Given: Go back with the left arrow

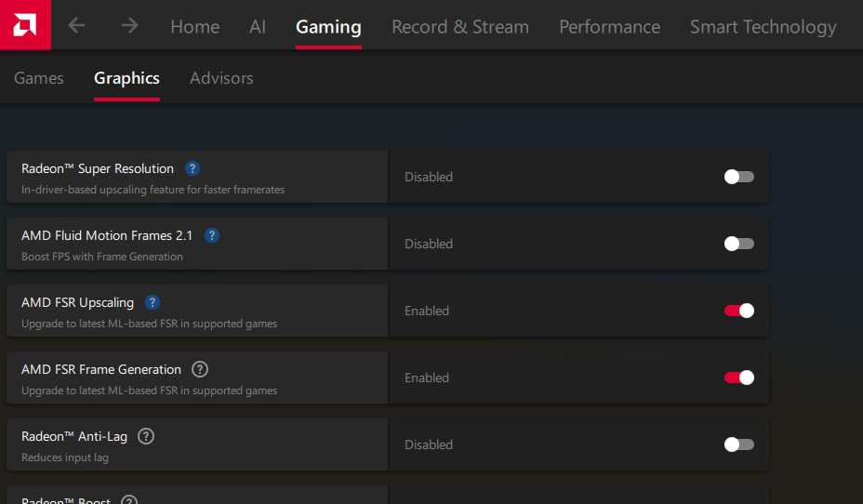Looking at the screenshot, I should coord(76,26).
